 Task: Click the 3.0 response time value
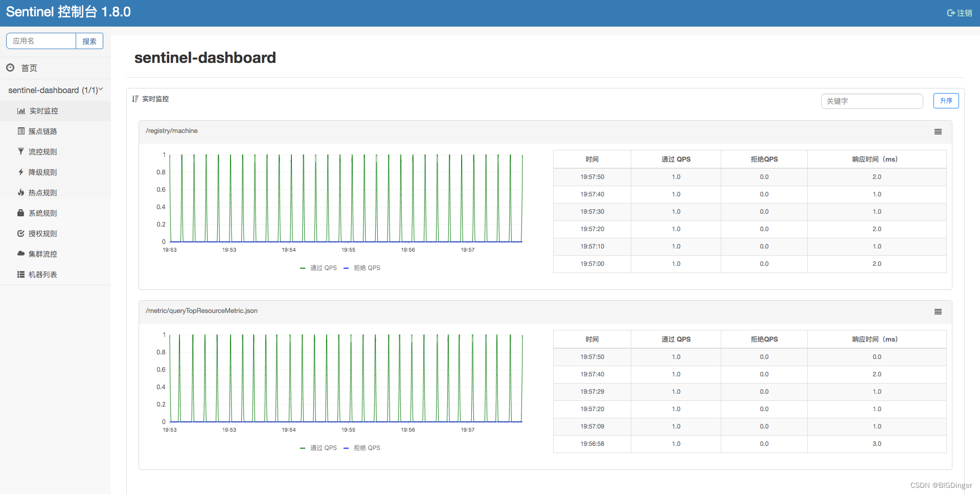point(877,444)
